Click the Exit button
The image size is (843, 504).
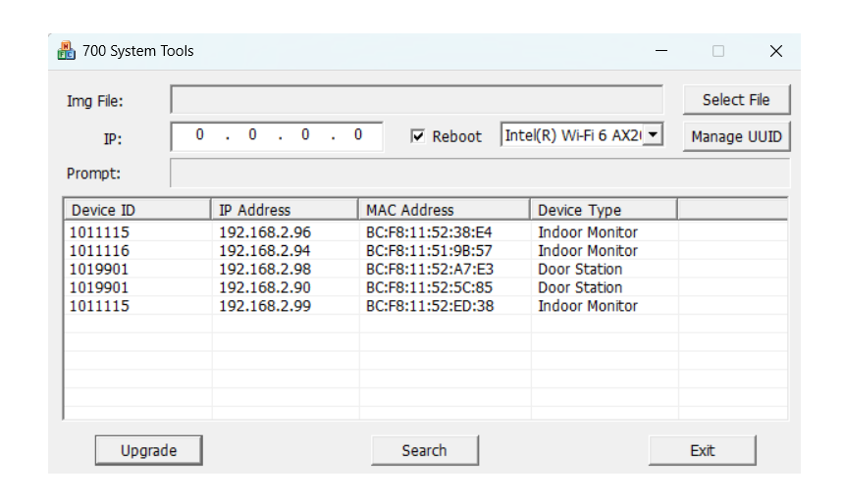point(702,450)
